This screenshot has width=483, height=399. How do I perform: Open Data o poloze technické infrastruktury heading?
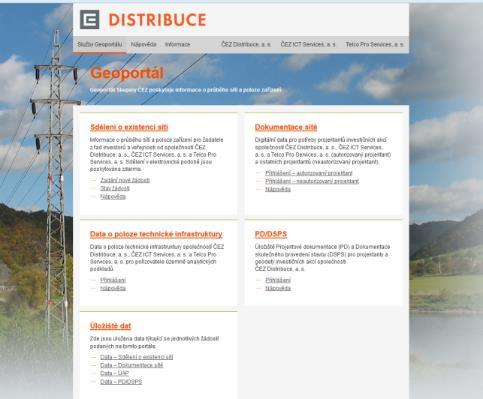coord(156,234)
